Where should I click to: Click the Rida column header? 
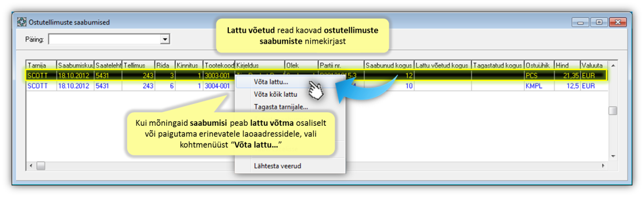click(165, 65)
